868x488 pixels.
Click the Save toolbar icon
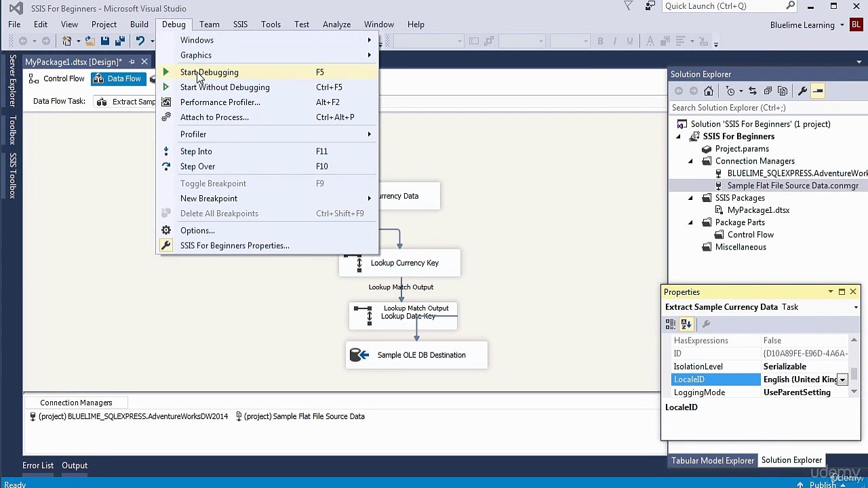click(x=105, y=41)
